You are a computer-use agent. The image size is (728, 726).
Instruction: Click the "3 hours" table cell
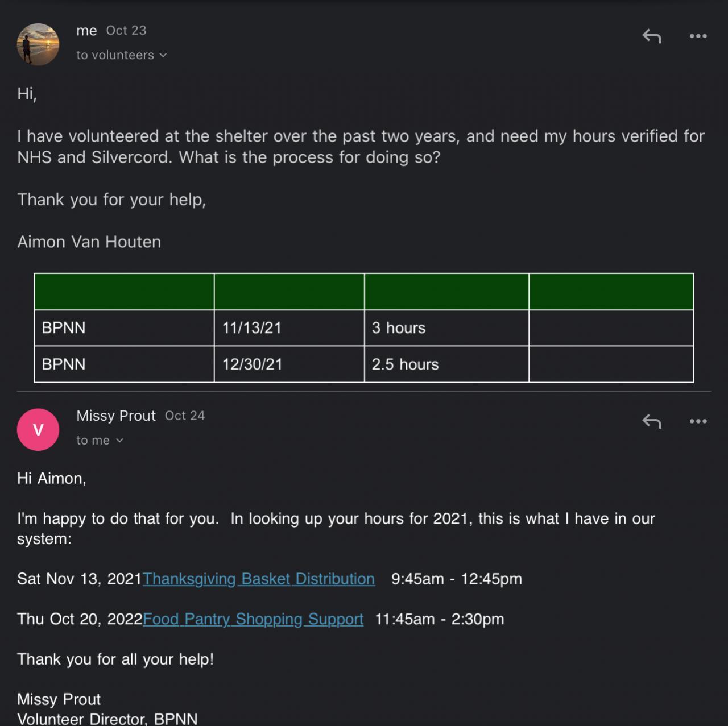(446, 328)
